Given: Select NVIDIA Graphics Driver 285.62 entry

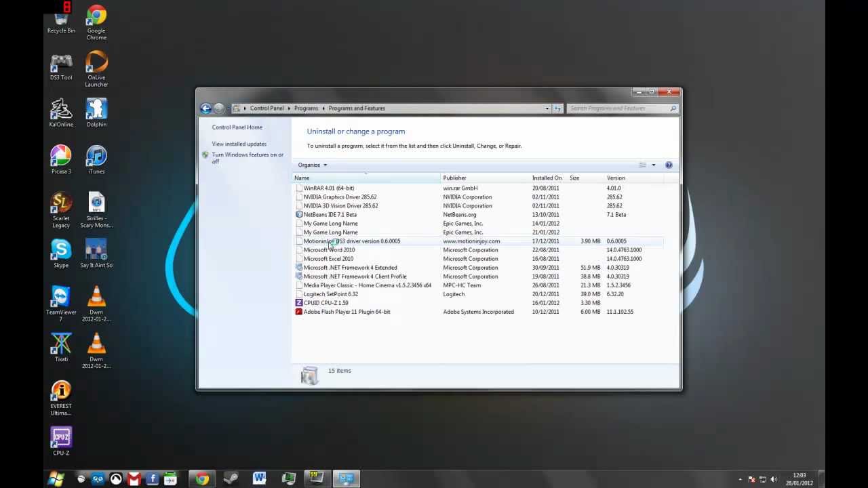Looking at the screenshot, I should coord(479,197).
